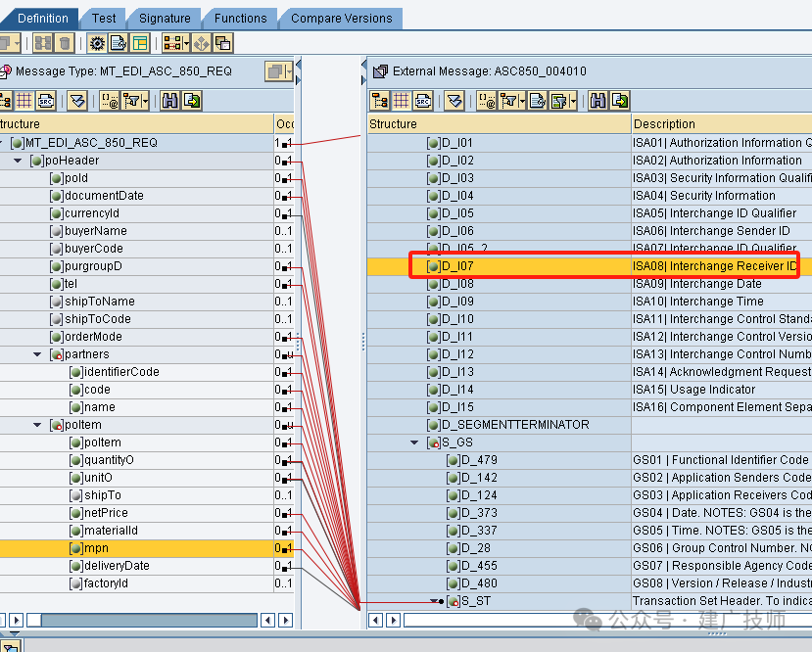This screenshot has width=812, height=652.
Task: Open dropdown arrow beside green filter sheet icon
Action: point(573,101)
